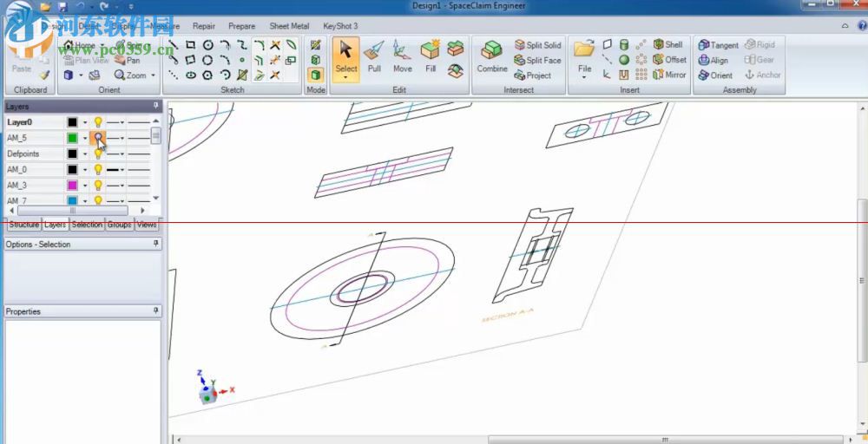Pin the Options - Selection panel

click(x=155, y=244)
